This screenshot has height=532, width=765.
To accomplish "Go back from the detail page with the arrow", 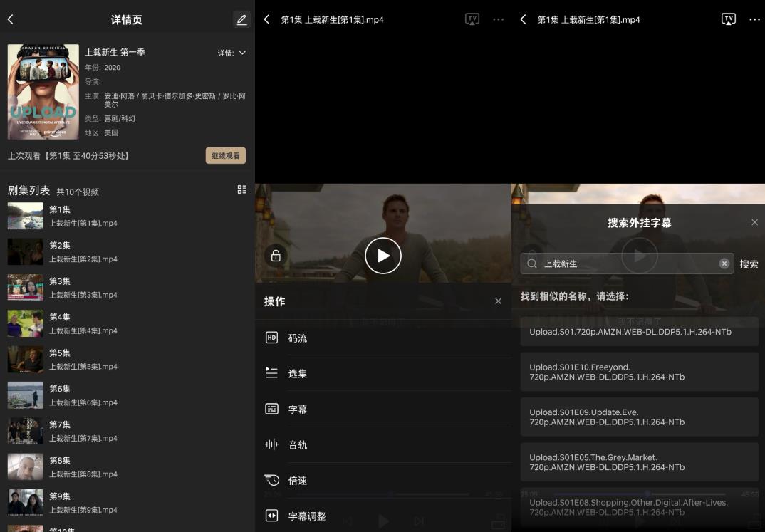I will coord(11,19).
